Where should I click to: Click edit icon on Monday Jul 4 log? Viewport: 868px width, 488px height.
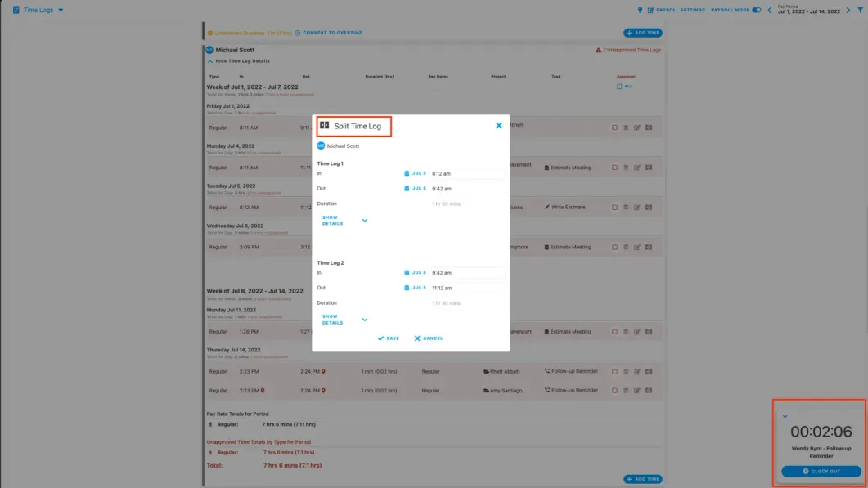coord(636,168)
